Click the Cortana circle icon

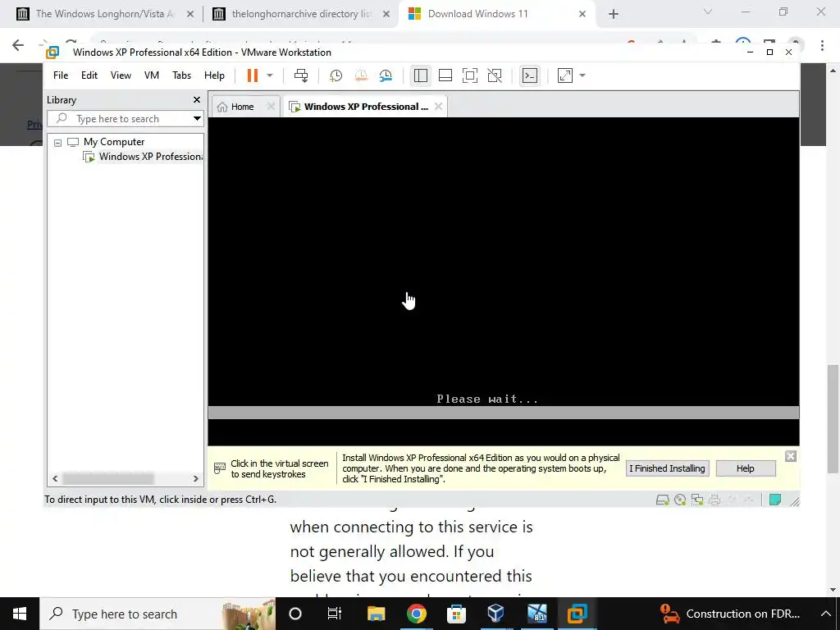(x=295, y=614)
